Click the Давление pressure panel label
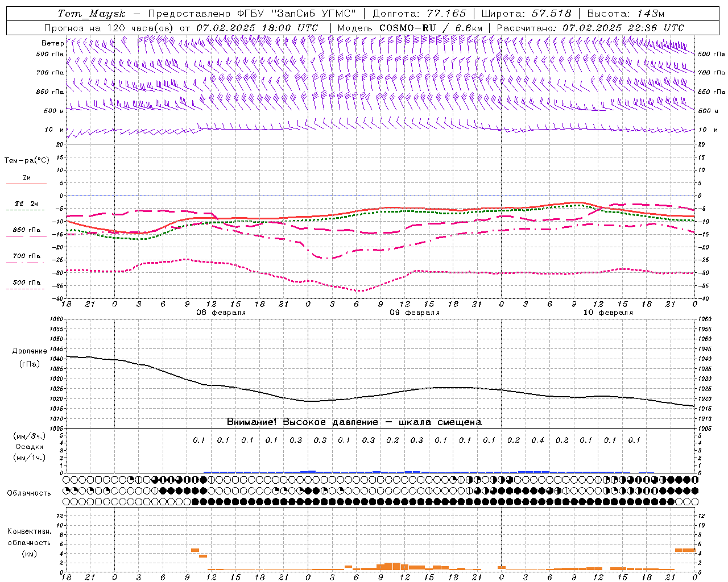 point(30,351)
